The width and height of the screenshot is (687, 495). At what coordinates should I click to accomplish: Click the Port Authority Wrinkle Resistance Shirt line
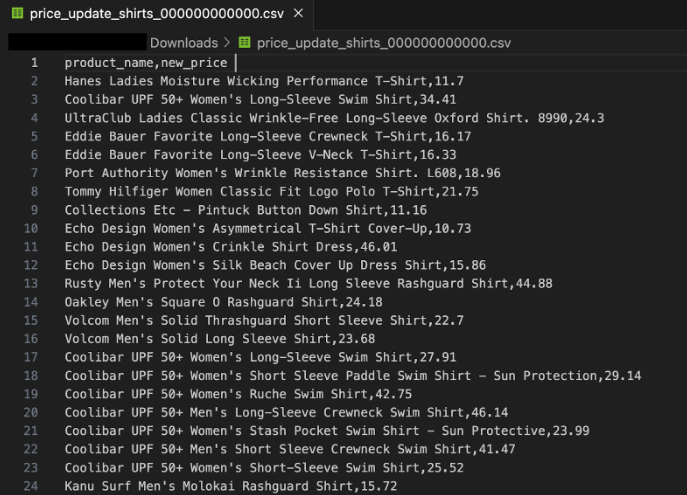pos(283,173)
